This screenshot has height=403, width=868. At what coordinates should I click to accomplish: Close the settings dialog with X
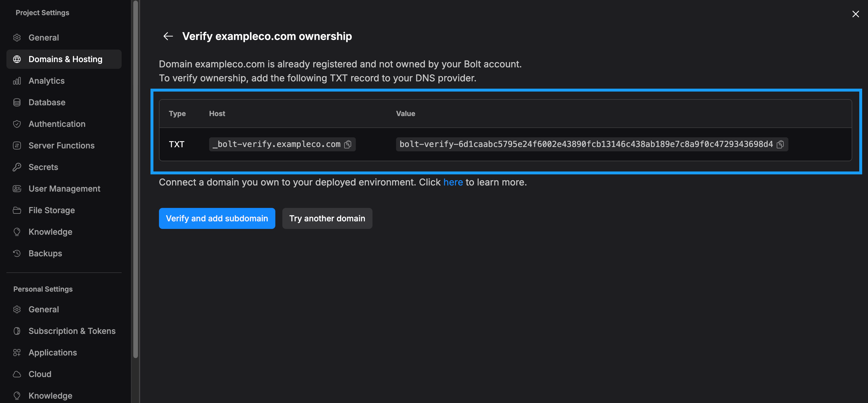pyautogui.click(x=855, y=14)
